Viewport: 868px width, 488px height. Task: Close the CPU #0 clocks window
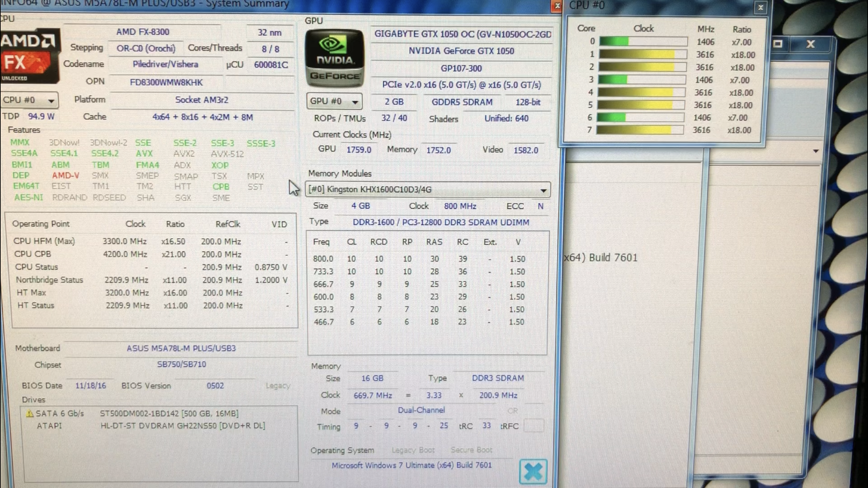pyautogui.click(x=761, y=8)
